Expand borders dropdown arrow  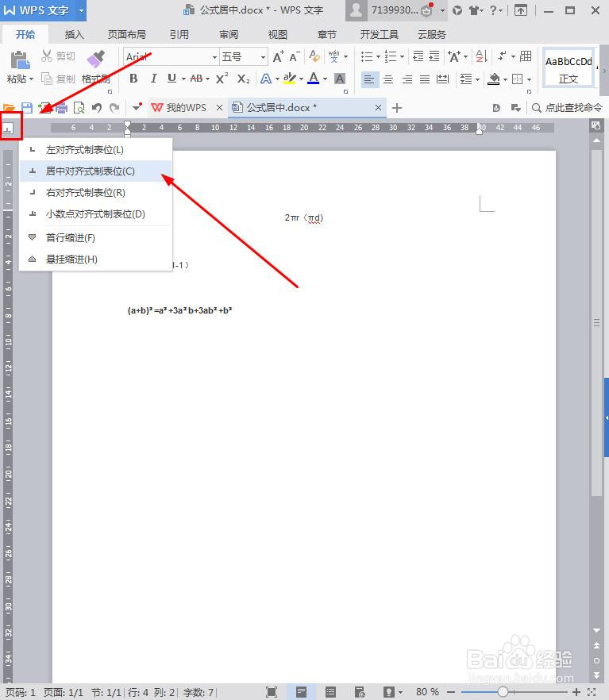click(529, 79)
